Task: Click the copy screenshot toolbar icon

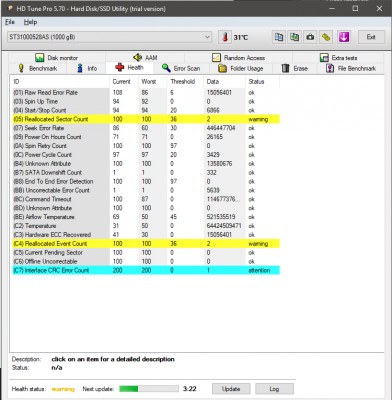Action: tap(295, 37)
